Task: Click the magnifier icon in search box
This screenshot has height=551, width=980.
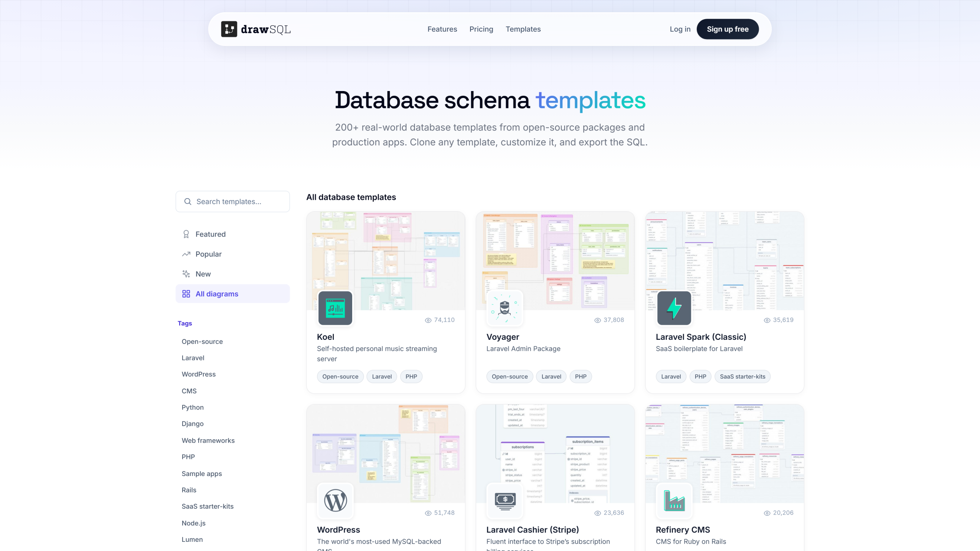Action: point(188,202)
